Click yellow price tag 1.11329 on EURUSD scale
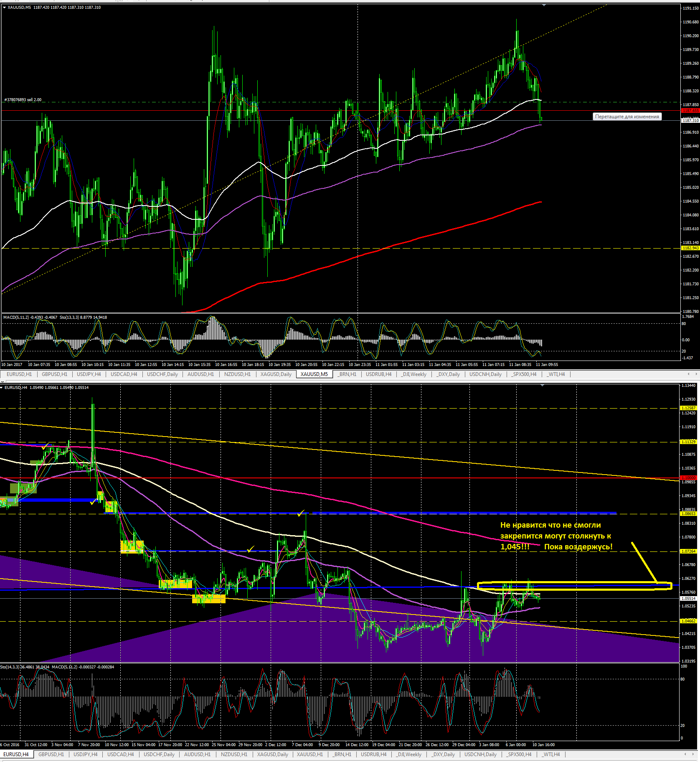The image size is (700, 762). pyautogui.click(x=688, y=442)
